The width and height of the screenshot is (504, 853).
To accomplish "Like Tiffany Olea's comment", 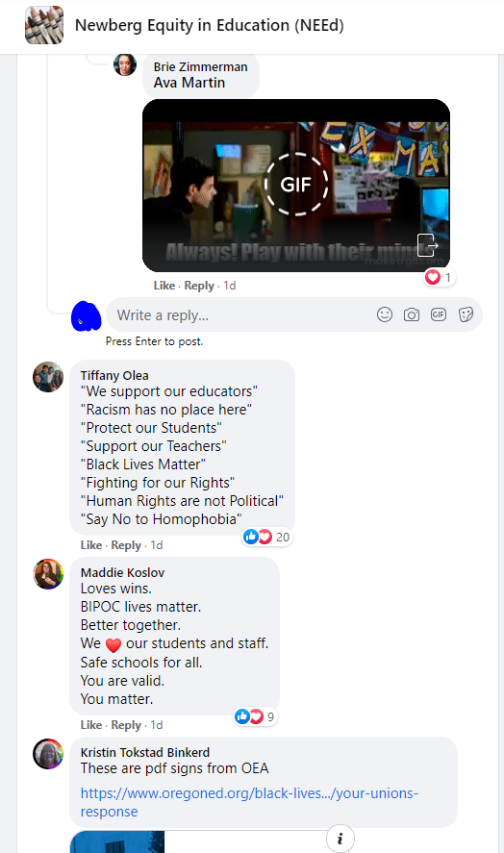I will 91,545.
